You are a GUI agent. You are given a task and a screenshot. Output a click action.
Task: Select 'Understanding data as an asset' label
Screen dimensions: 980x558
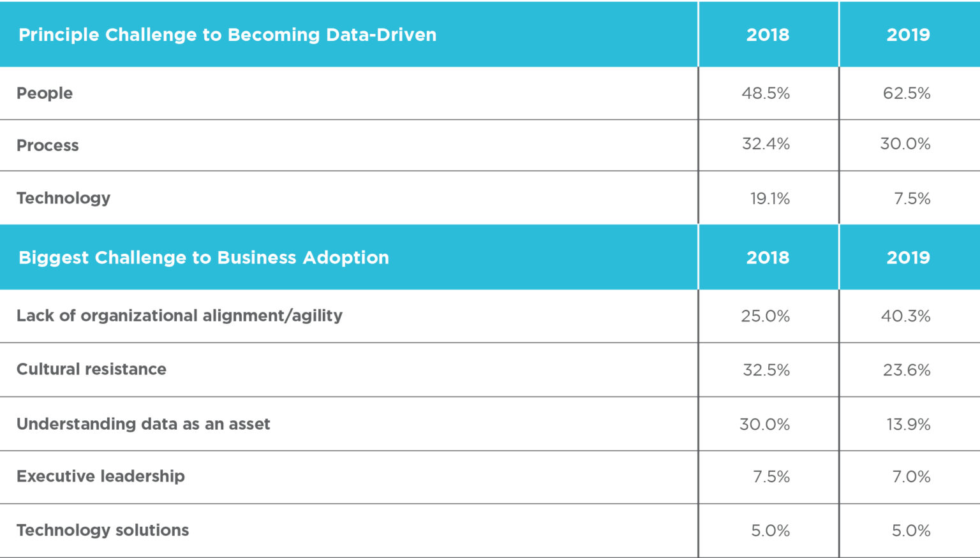[144, 424]
